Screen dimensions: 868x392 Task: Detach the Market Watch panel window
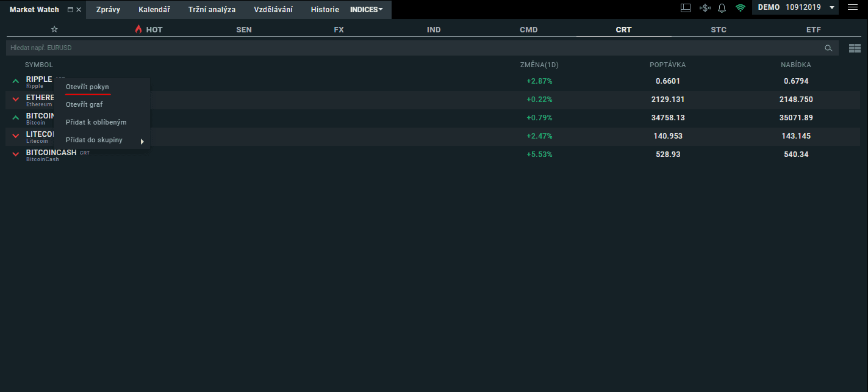point(70,10)
